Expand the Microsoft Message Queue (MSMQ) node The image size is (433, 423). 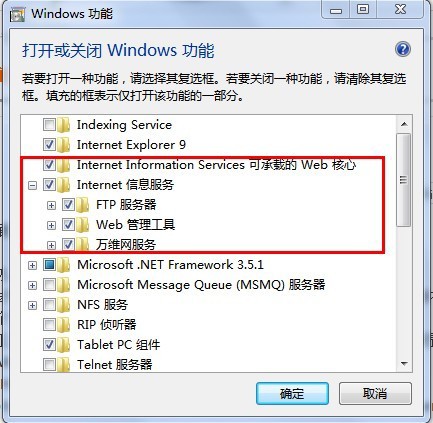coord(32,285)
